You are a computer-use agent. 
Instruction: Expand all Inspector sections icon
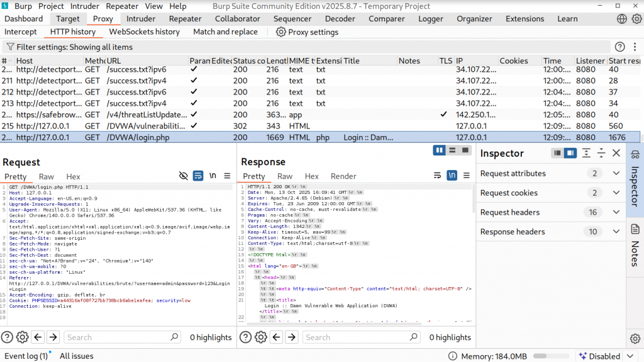[x=586, y=153]
